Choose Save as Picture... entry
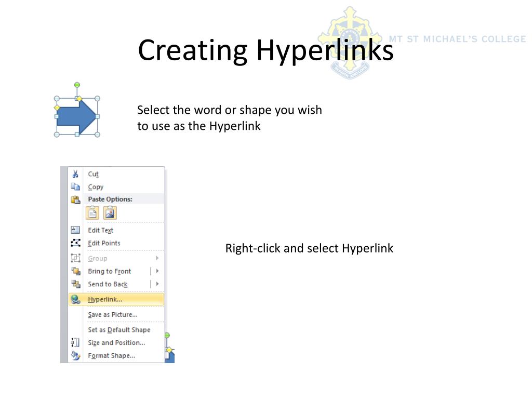The width and height of the screenshot is (532, 399). [x=116, y=314]
